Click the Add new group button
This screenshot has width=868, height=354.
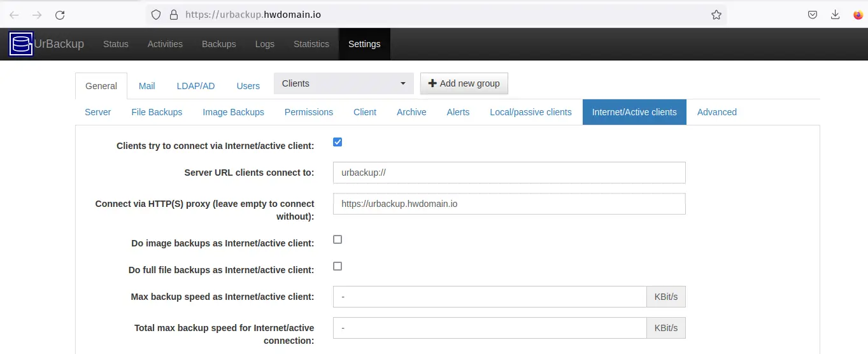464,83
